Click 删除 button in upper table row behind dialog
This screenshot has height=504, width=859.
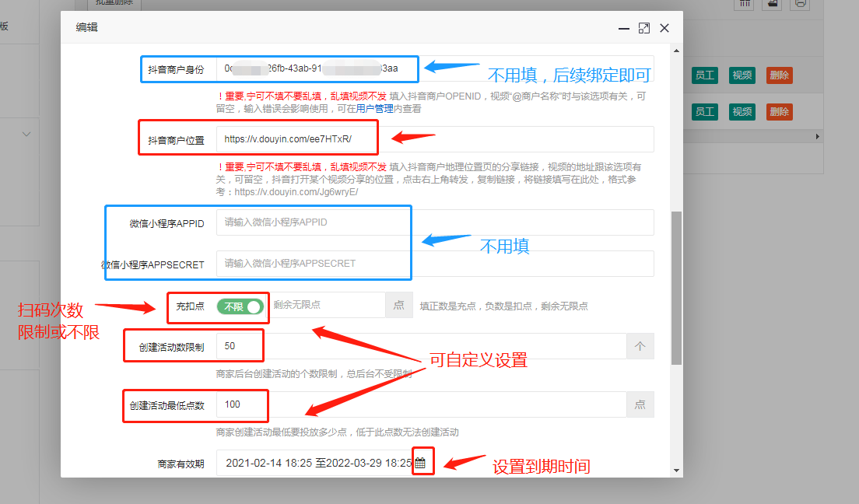[779, 75]
